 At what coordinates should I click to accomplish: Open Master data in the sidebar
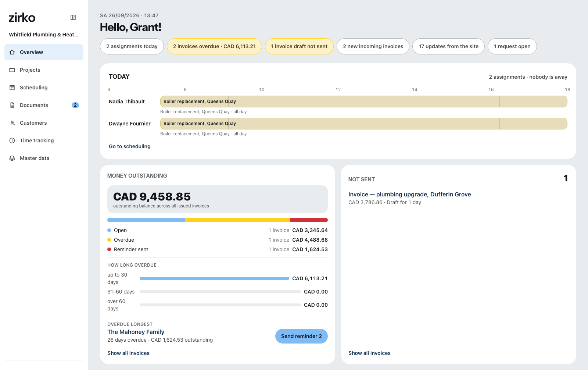[x=44, y=158]
